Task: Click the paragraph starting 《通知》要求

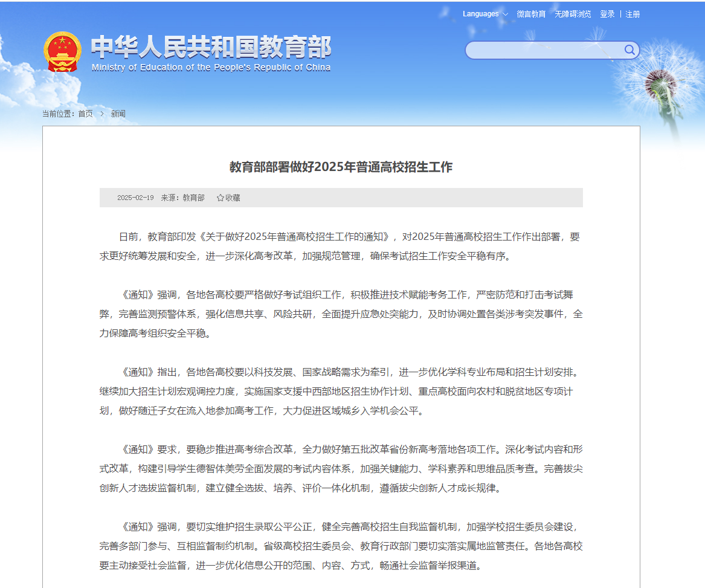Action: pos(341,469)
